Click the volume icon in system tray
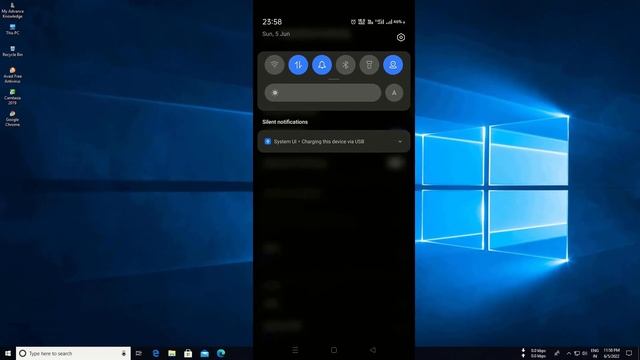 [x=585, y=353]
